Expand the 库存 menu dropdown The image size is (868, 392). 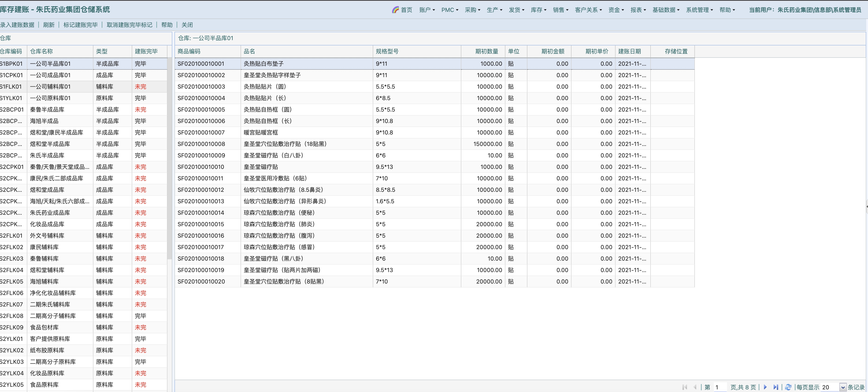click(x=538, y=10)
